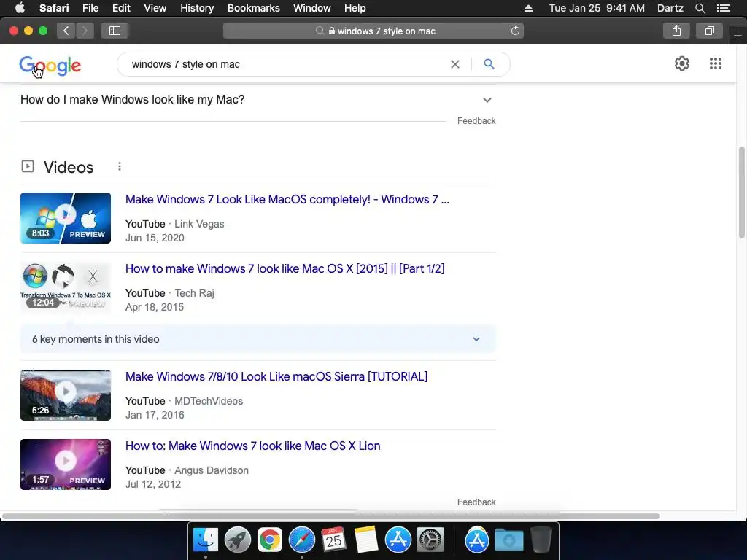747x560 pixels.
Task: Open the Edit menu
Action: click(121, 8)
